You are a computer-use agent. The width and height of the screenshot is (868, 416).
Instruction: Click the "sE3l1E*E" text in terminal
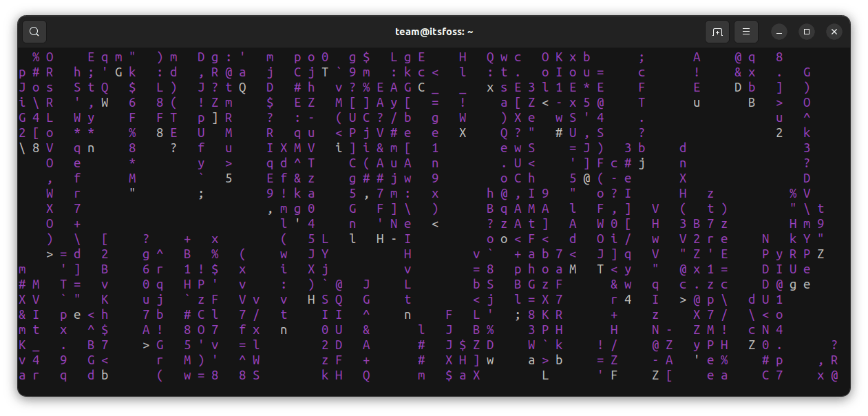coord(552,87)
